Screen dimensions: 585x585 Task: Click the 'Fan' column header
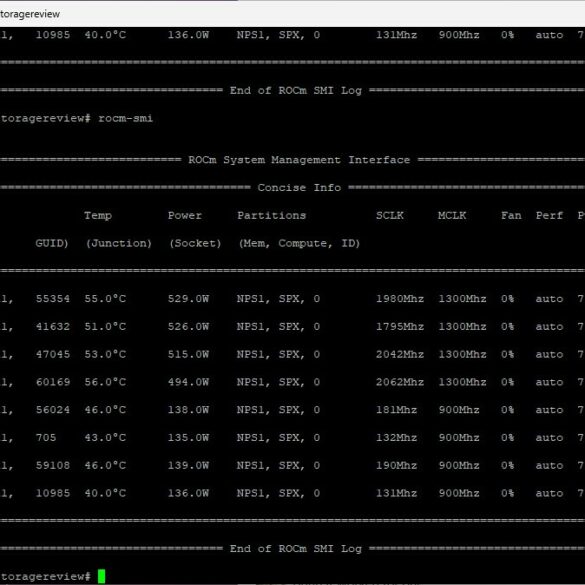tap(512, 216)
